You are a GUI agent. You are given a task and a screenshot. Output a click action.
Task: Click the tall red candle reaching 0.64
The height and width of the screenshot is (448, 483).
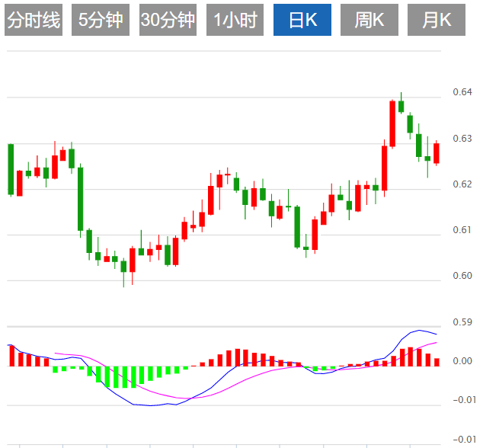[392, 123]
